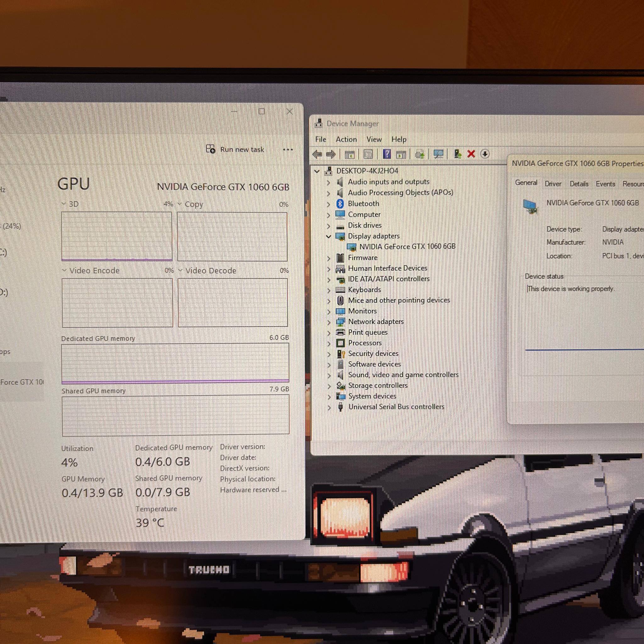Expand Disk drives node
644x644 pixels.
[328, 226]
